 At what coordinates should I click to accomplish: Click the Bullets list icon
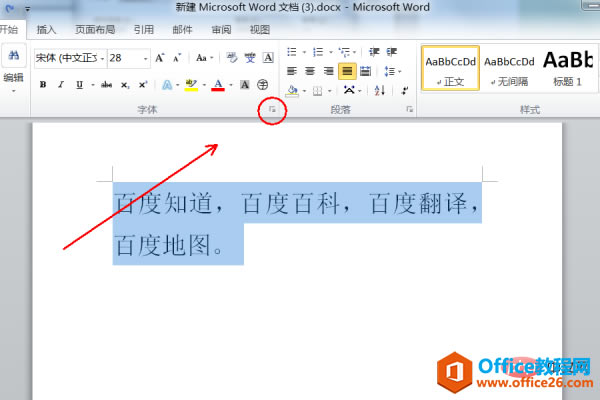pyautogui.click(x=292, y=52)
